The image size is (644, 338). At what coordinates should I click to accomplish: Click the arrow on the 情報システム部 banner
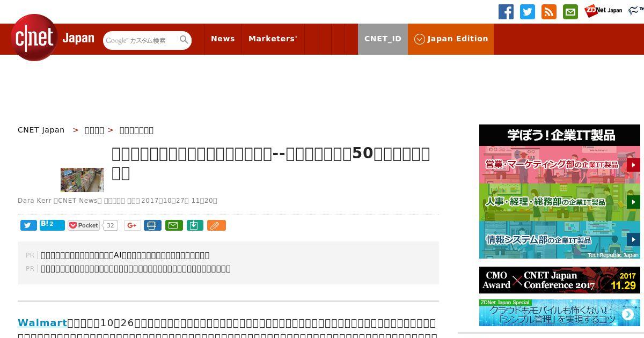(633, 239)
